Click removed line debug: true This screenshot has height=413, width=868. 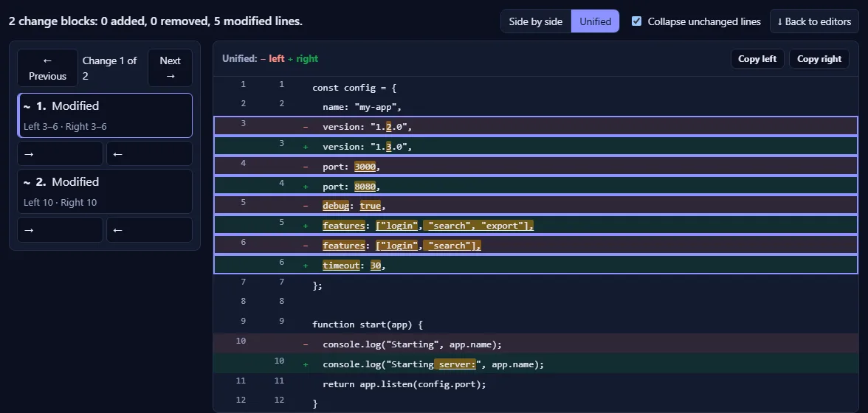(x=535, y=206)
